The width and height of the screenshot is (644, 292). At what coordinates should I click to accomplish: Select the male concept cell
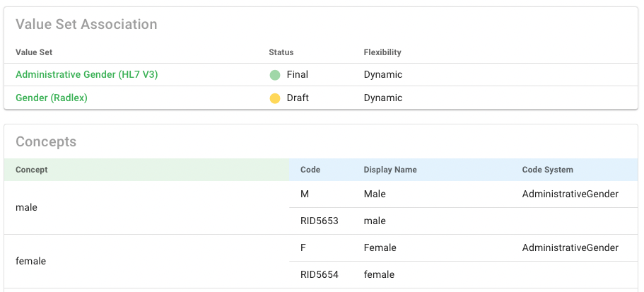(26, 208)
